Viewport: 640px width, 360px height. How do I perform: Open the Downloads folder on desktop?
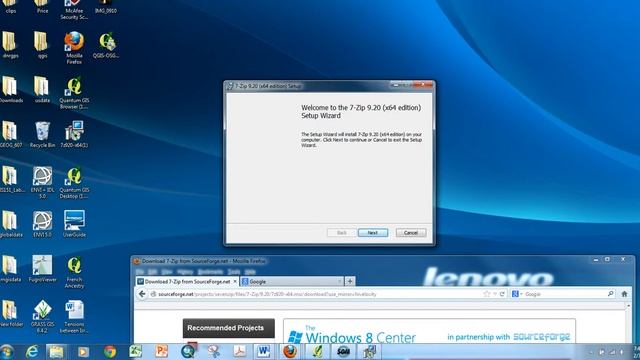pos(10,89)
